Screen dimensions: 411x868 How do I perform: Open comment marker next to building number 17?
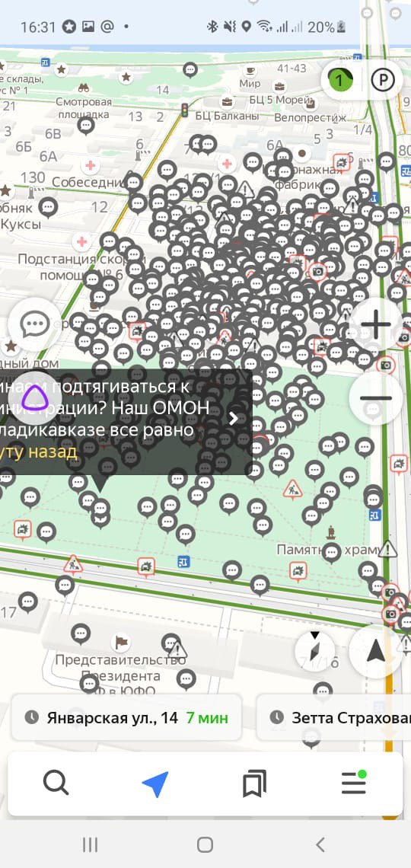tap(27, 603)
